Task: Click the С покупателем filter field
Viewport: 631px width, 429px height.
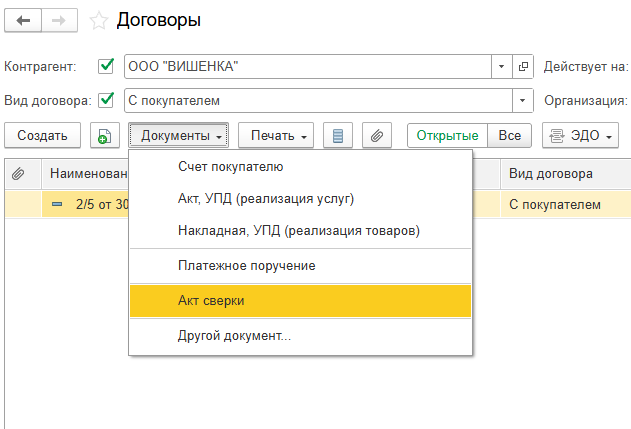Action: pos(318,101)
